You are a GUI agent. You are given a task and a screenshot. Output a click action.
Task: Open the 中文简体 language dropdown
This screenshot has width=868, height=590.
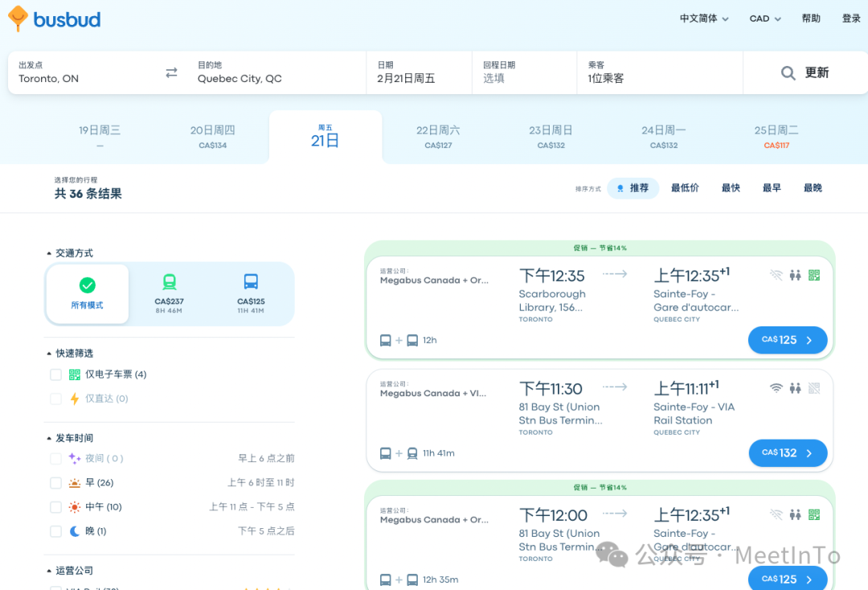point(704,18)
